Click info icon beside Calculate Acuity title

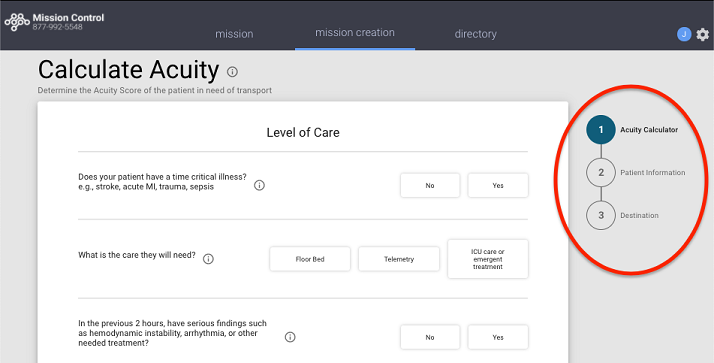coord(232,72)
